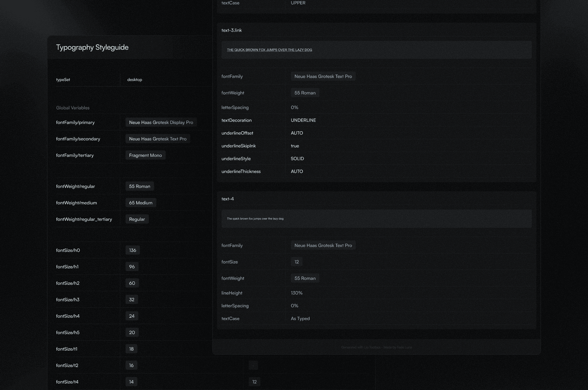Screen dimensions: 588x390
Task: Select the As Typed textCase value
Action: 300,318
